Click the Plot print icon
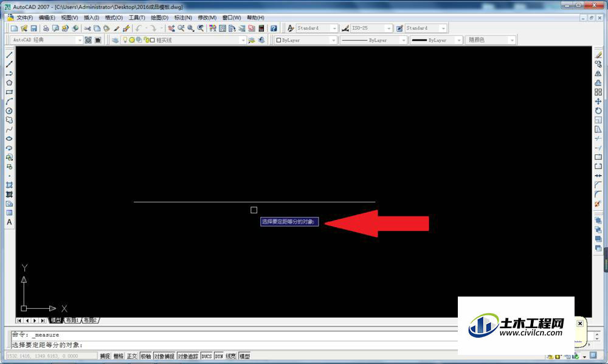This screenshot has width=608, height=364. point(46,29)
